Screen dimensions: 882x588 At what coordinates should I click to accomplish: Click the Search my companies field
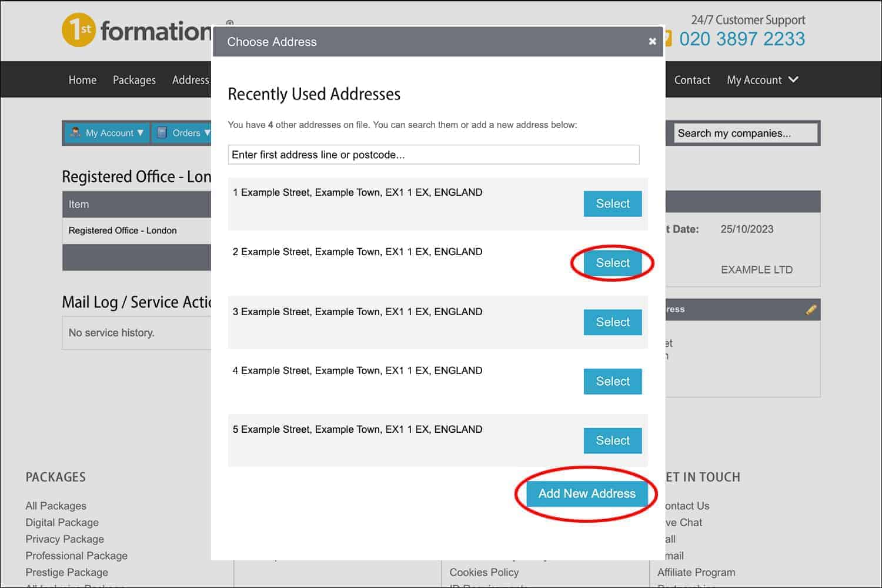[744, 133]
